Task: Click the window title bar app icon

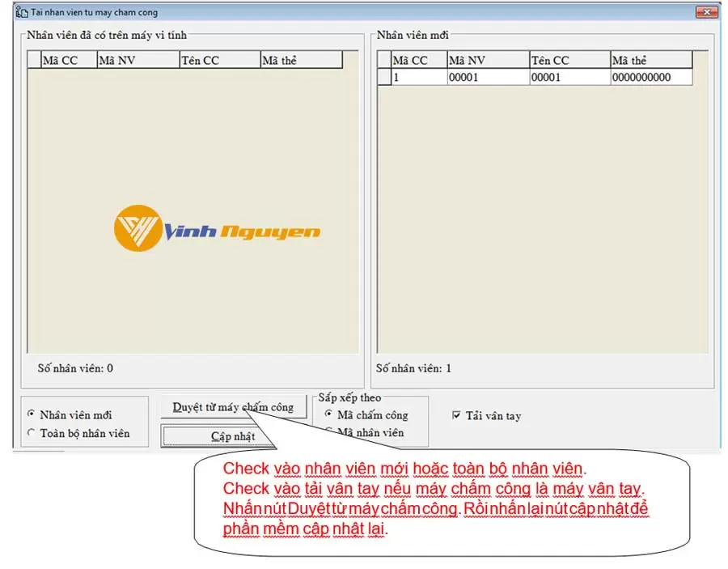Action: click(21, 12)
